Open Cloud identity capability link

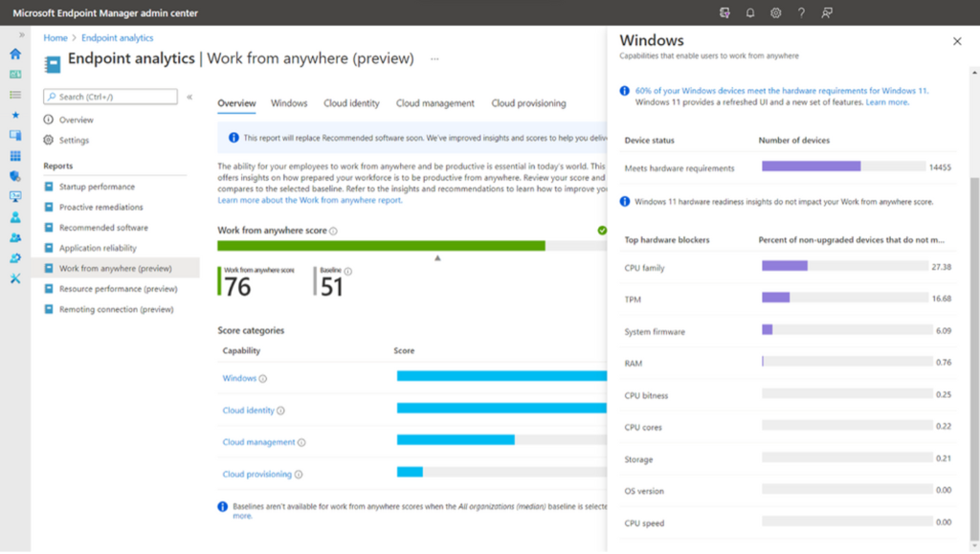click(248, 410)
